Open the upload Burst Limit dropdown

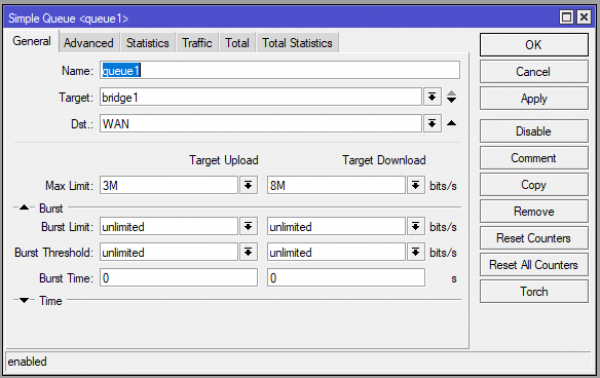[248, 226]
